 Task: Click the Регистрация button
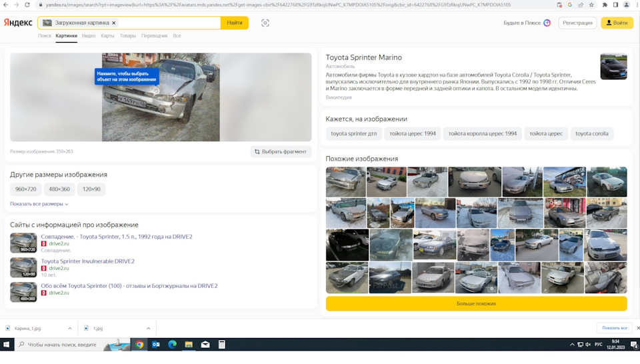point(577,23)
